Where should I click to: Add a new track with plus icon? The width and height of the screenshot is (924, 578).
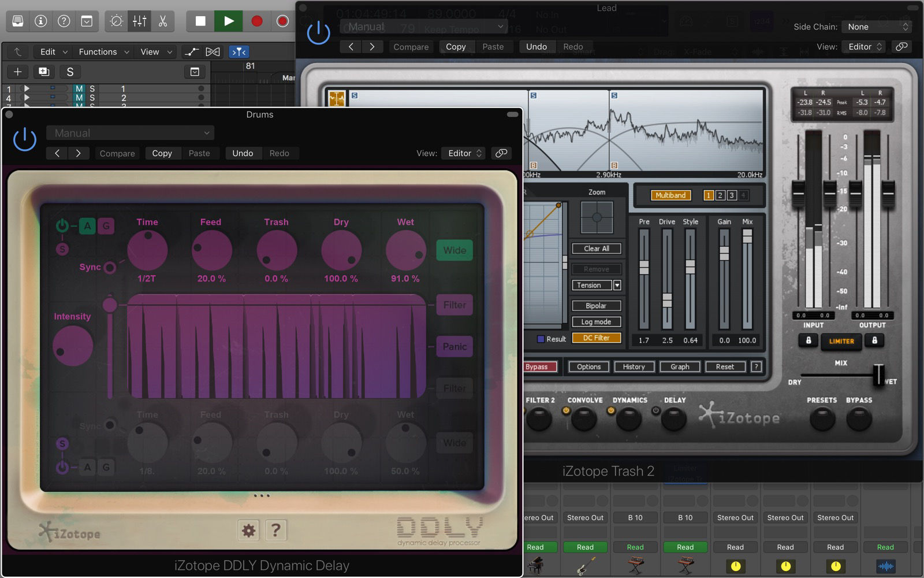click(x=18, y=72)
